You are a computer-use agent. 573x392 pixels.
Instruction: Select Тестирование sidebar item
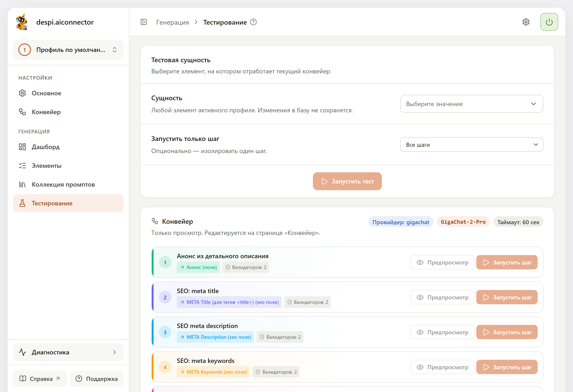68,203
